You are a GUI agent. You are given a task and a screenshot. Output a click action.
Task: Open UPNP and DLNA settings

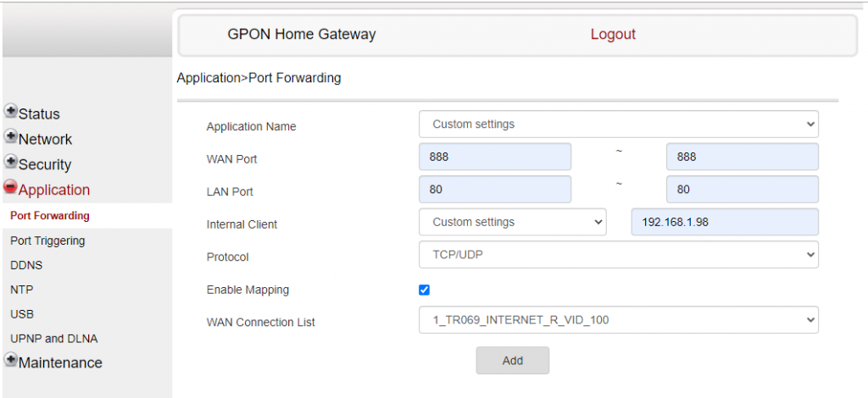(x=53, y=339)
